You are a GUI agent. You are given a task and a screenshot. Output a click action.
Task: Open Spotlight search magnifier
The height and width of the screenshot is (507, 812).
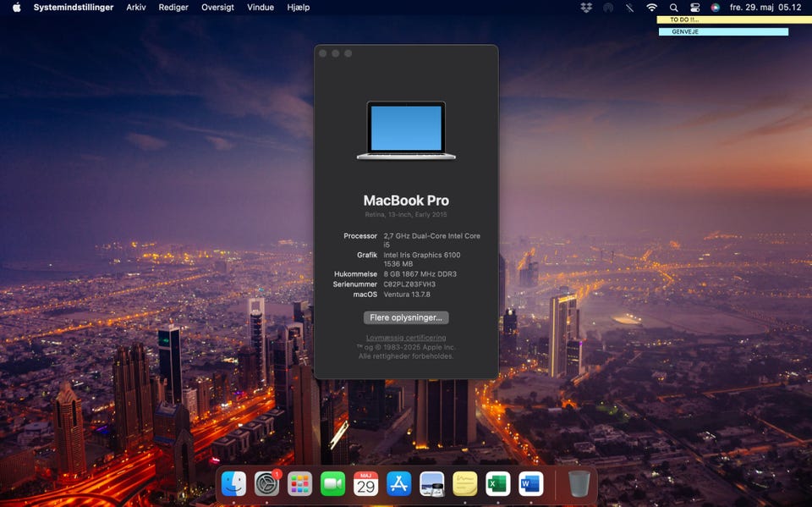click(673, 8)
